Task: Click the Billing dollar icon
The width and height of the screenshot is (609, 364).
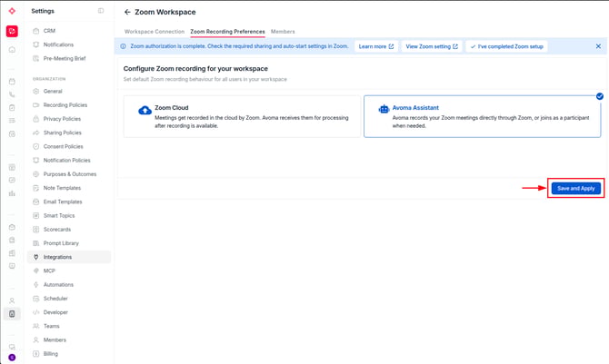Action: click(x=36, y=353)
